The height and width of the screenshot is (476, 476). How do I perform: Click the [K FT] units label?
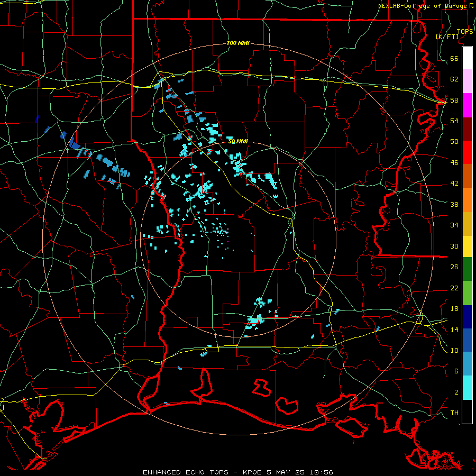447,36
